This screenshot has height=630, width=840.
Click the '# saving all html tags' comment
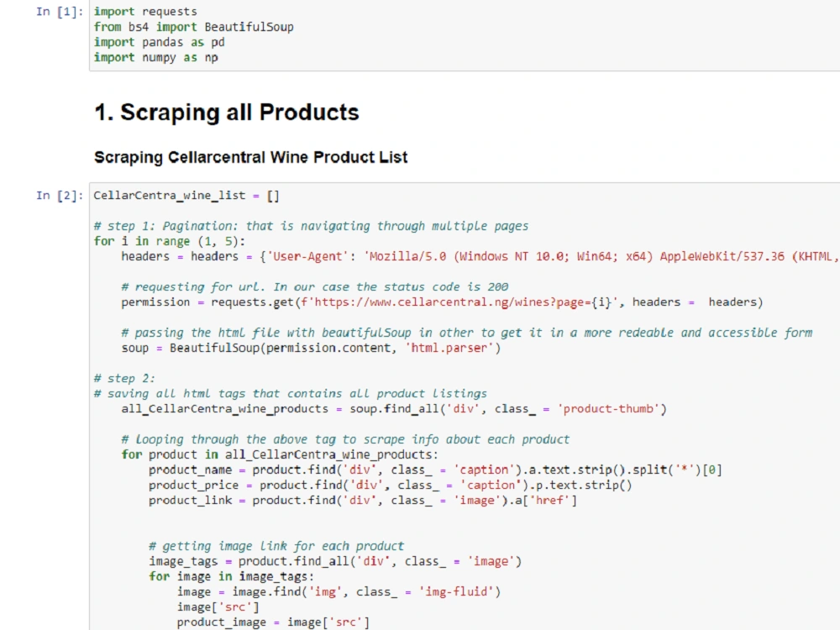tap(291, 394)
